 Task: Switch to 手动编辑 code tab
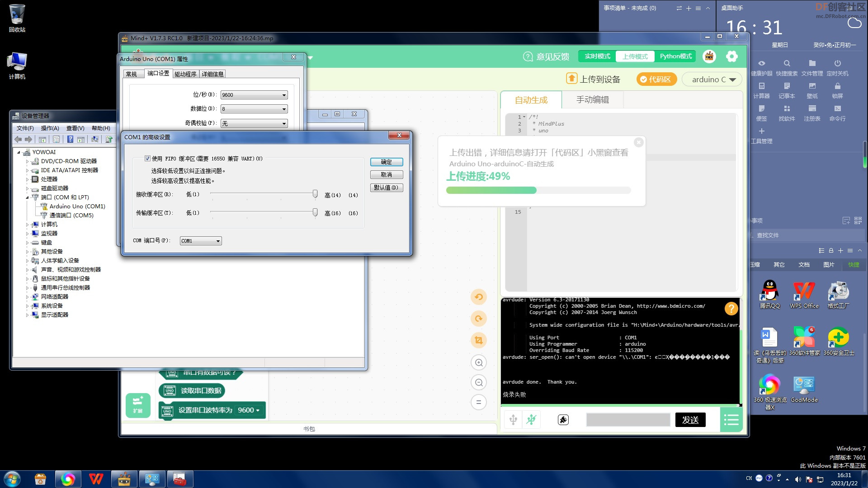point(592,100)
